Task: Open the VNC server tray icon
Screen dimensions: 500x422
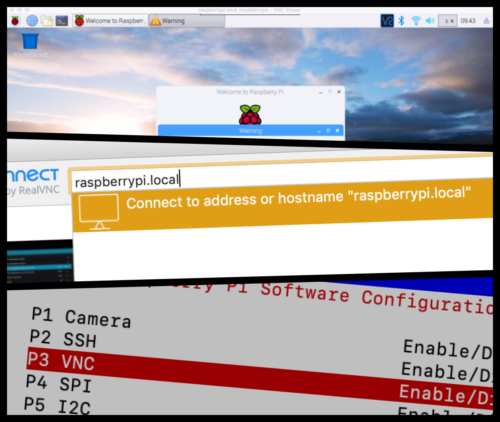Action: [x=387, y=21]
